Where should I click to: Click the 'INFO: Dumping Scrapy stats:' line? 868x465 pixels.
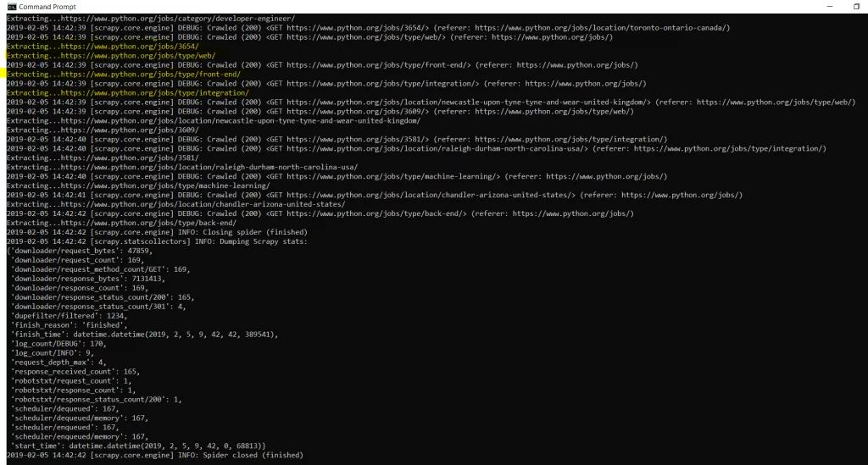click(157, 241)
